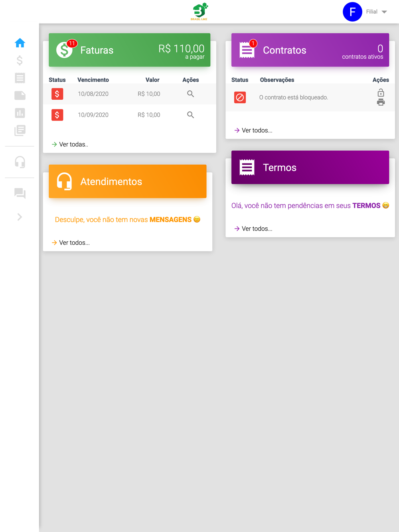The image size is (399, 532).
Task: Select the date '10/08/2020' cell
Action: click(93, 94)
